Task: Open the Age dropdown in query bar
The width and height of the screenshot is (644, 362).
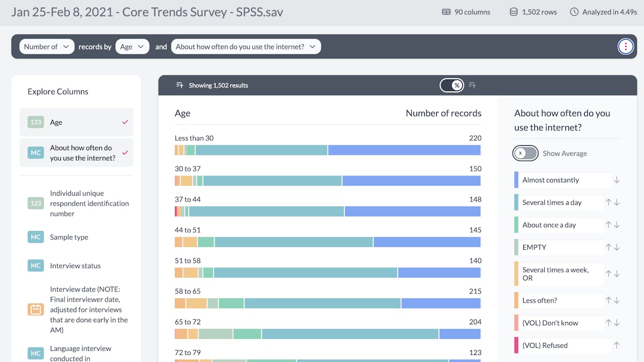Action: (132, 47)
